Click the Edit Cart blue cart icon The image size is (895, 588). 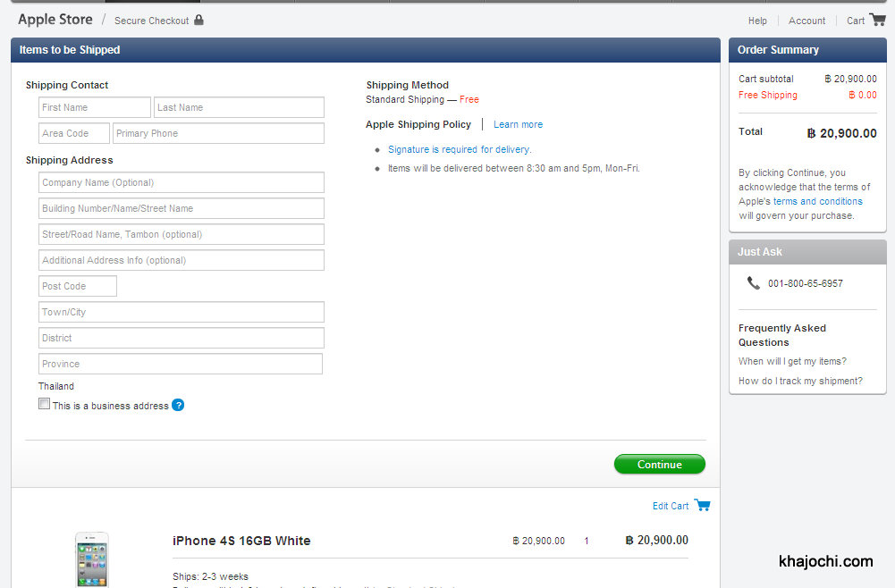click(x=702, y=505)
